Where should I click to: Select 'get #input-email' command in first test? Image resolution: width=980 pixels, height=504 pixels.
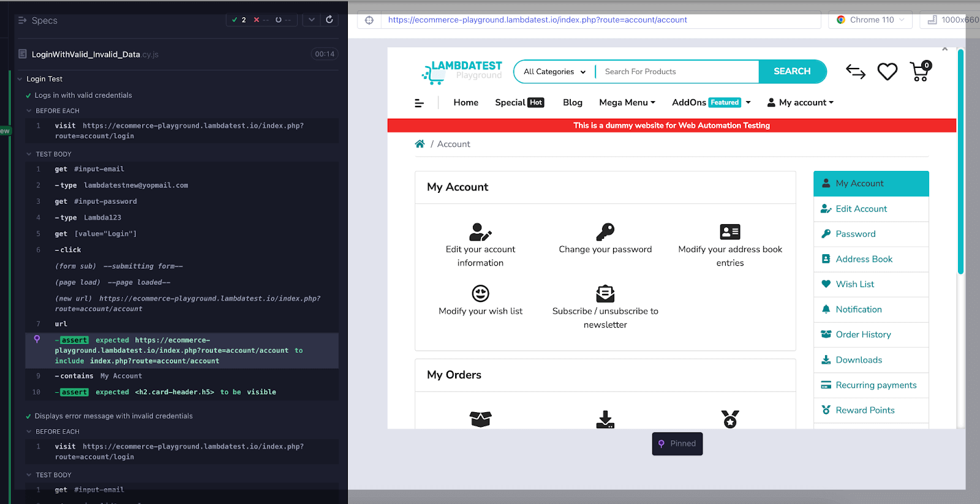pyautogui.click(x=182, y=169)
